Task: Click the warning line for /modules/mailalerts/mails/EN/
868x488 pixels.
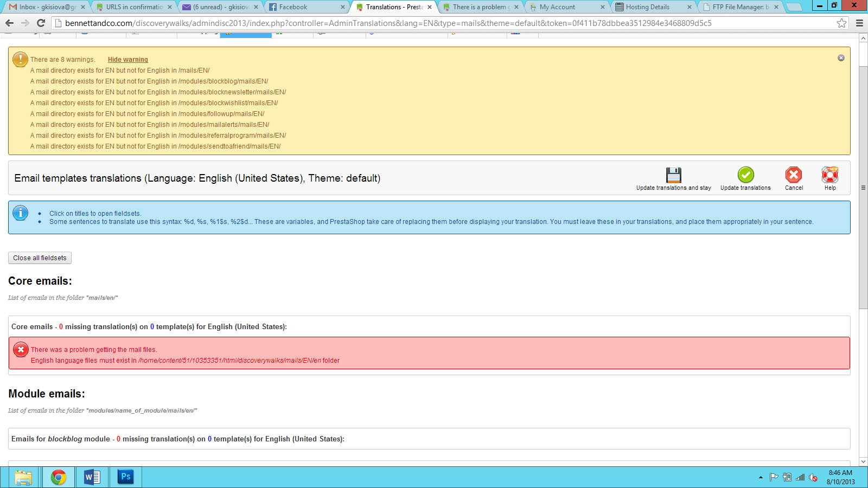Action: click(150, 125)
